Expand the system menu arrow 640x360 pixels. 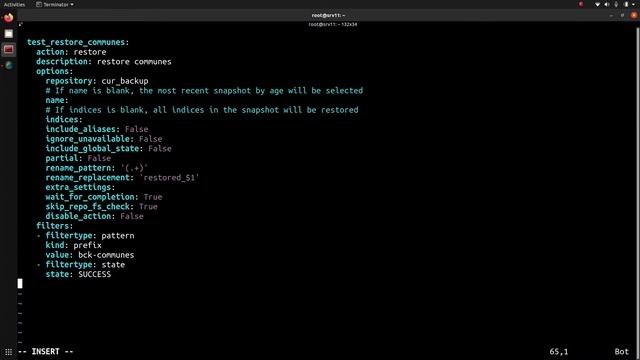(634, 4)
